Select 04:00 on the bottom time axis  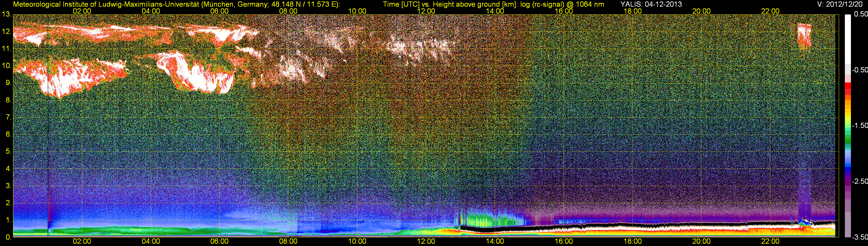[x=151, y=242]
